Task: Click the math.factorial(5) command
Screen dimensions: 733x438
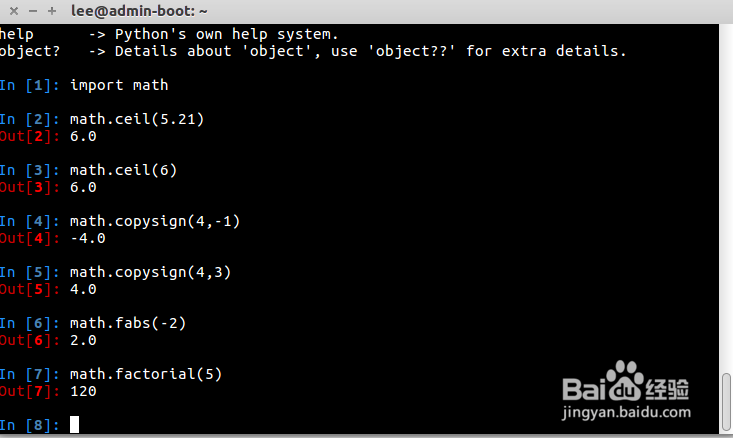Action: (x=146, y=374)
